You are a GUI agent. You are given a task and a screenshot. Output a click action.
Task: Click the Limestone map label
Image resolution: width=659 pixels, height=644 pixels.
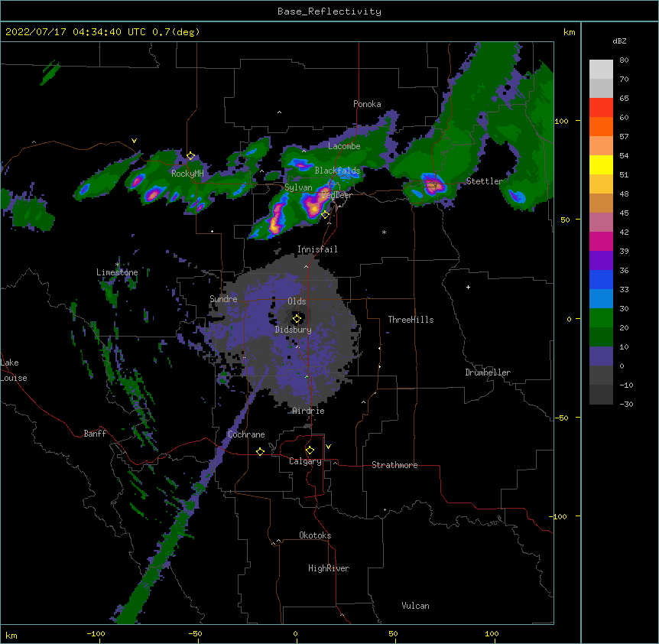pyautogui.click(x=117, y=272)
